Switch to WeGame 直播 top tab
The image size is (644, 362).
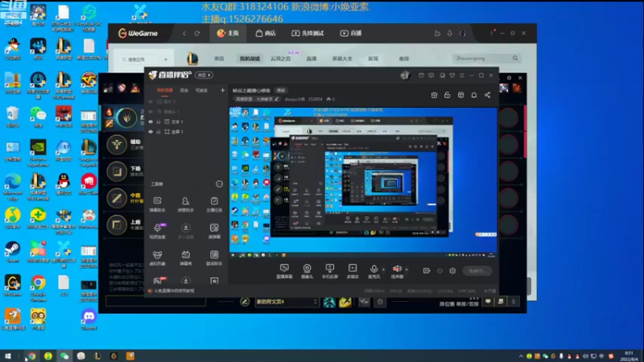(351, 33)
